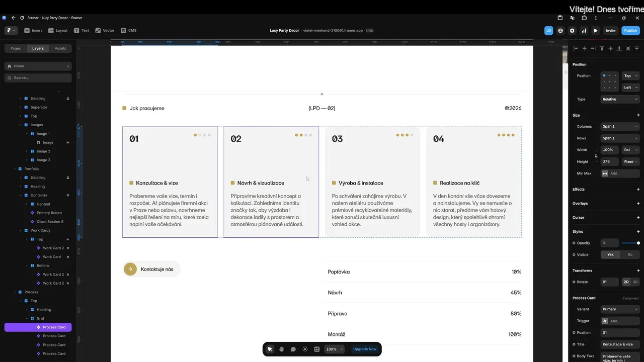Viewport: 644px width, 362px height.
Task: Open the Layout tool
Action: (x=58, y=31)
